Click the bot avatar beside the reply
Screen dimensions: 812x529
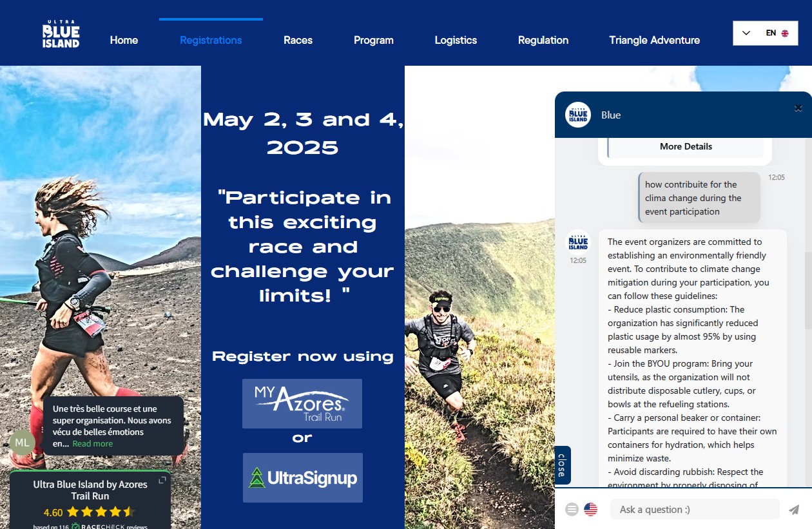click(578, 242)
